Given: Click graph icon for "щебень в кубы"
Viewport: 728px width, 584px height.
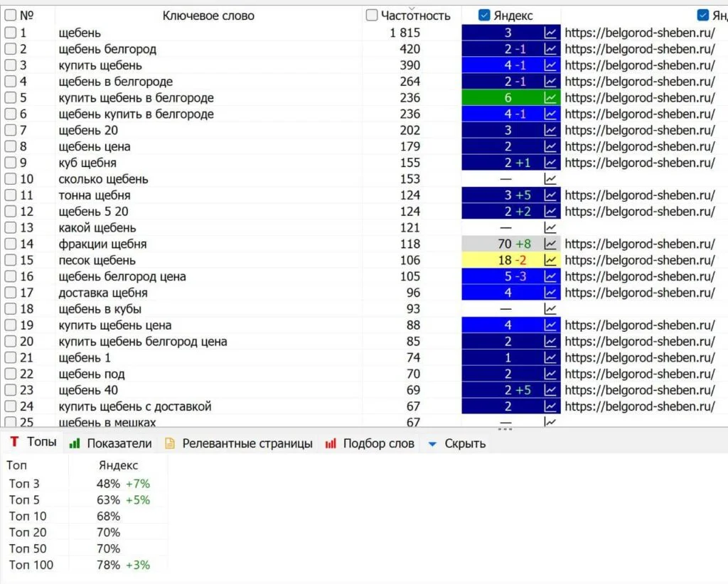Looking at the screenshot, I should click(550, 309).
